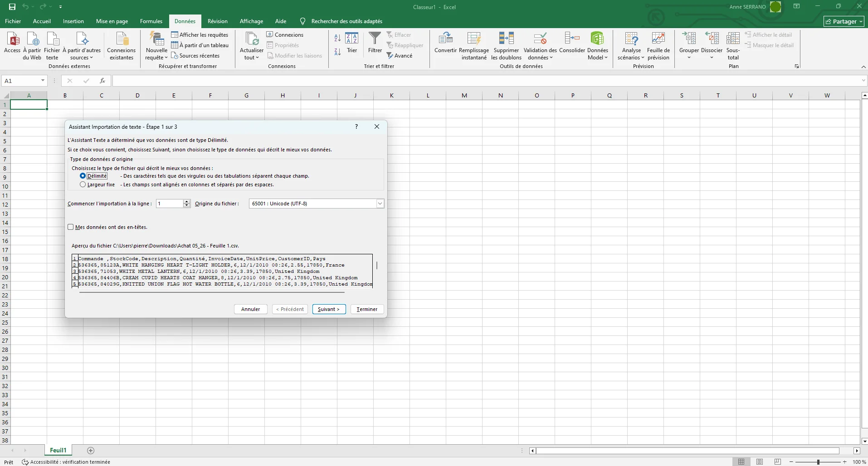Open the Fichier tab

[x=13, y=21]
